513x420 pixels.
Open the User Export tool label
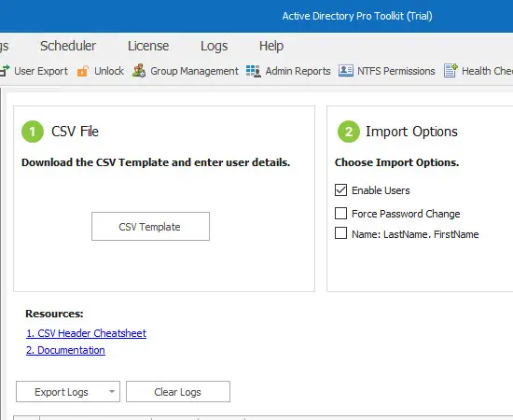tap(41, 71)
